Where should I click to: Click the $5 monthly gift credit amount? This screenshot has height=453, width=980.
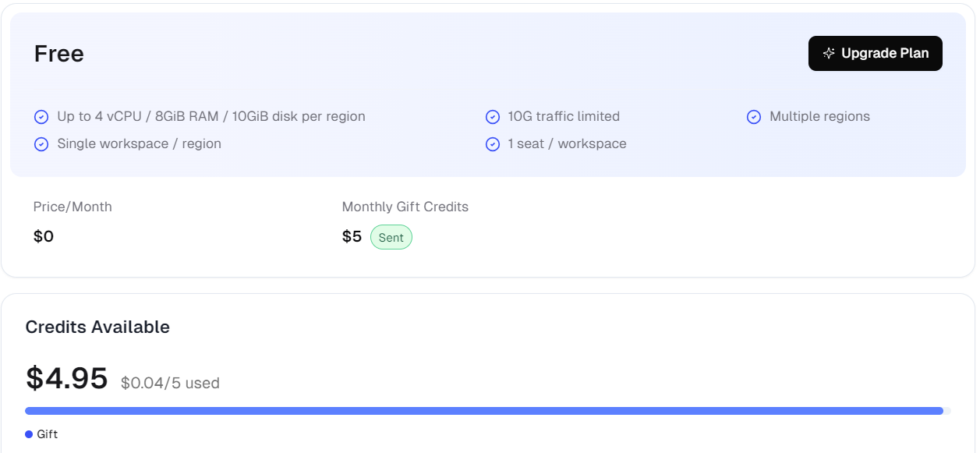352,236
